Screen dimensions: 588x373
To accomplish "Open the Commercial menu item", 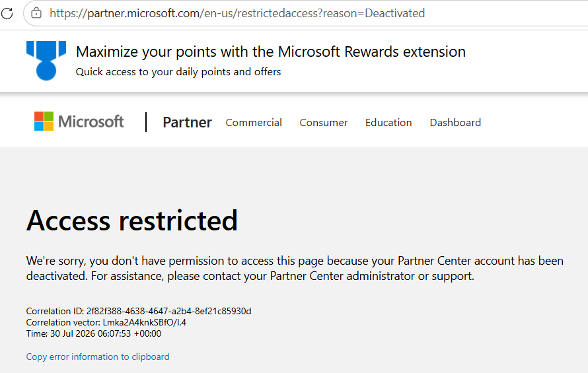I will pos(254,123).
